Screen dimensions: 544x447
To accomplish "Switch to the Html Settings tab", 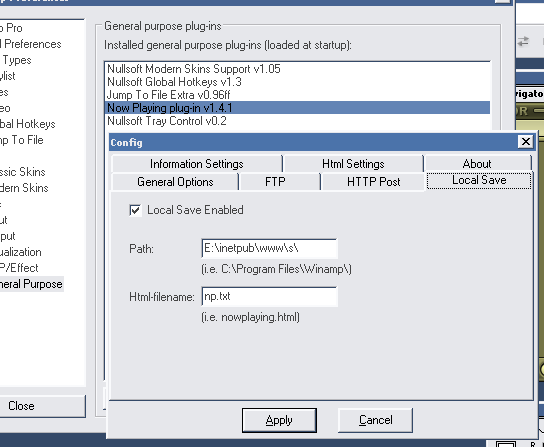I will tap(353, 163).
